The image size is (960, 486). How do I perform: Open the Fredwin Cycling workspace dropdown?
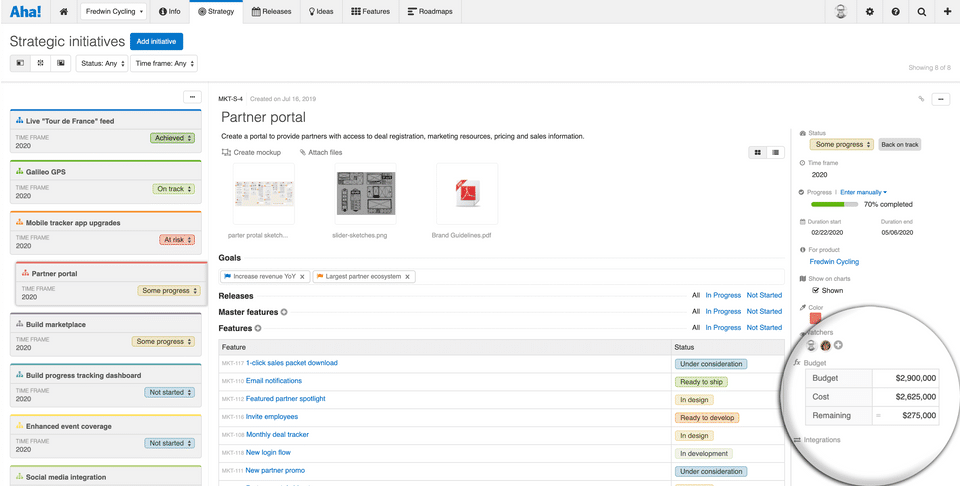pyautogui.click(x=114, y=12)
